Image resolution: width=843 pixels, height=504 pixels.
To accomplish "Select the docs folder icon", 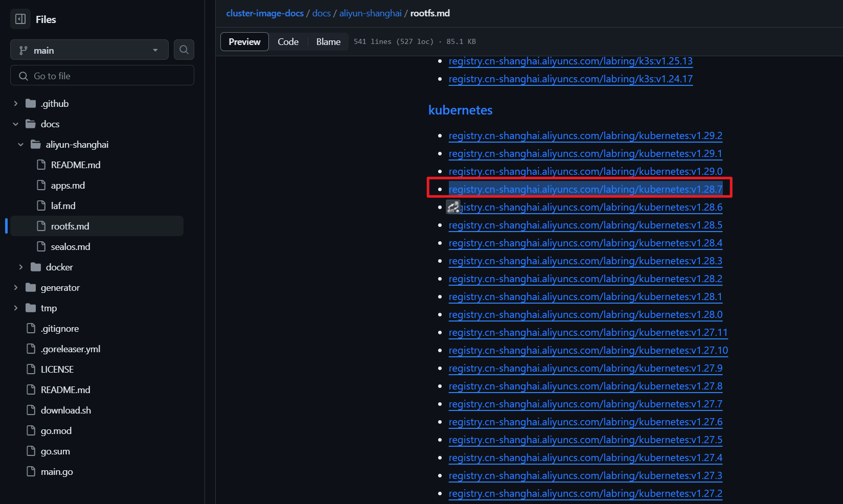I will [x=31, y=124].
